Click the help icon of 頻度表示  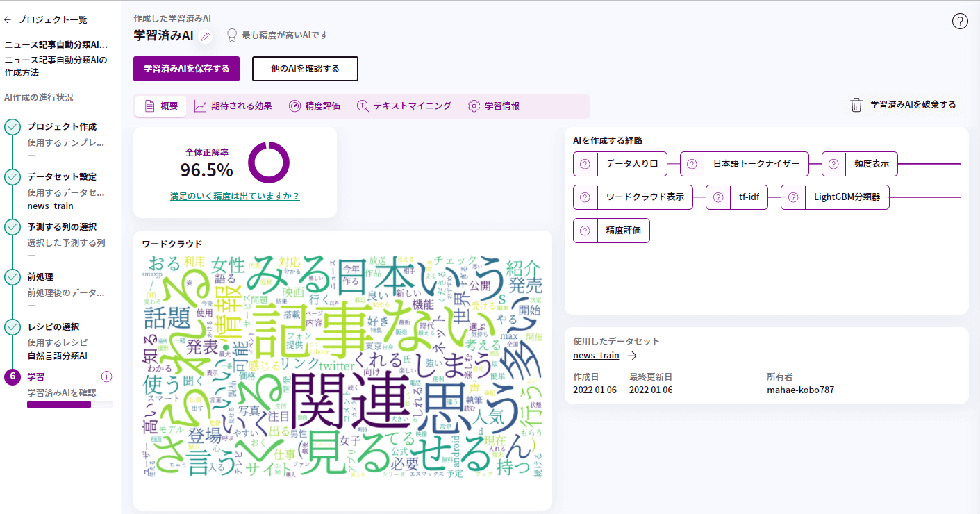click(x=833, y=165)
